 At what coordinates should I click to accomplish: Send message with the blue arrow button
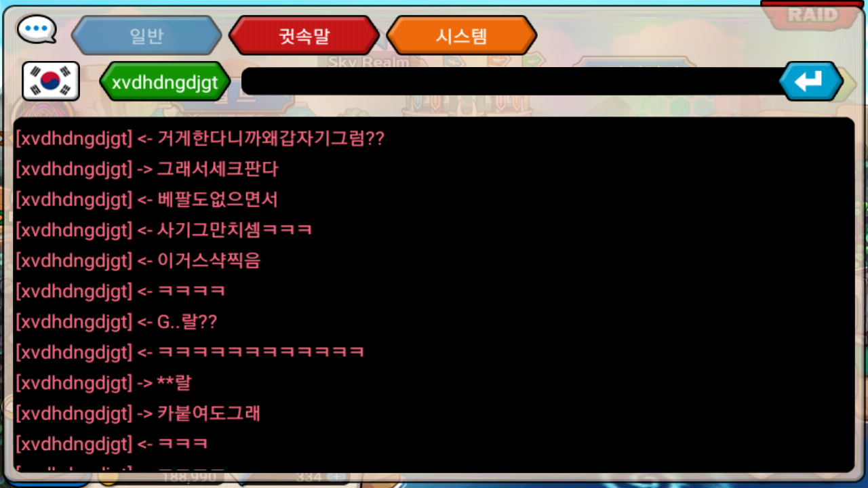click(x=810, y=81)
